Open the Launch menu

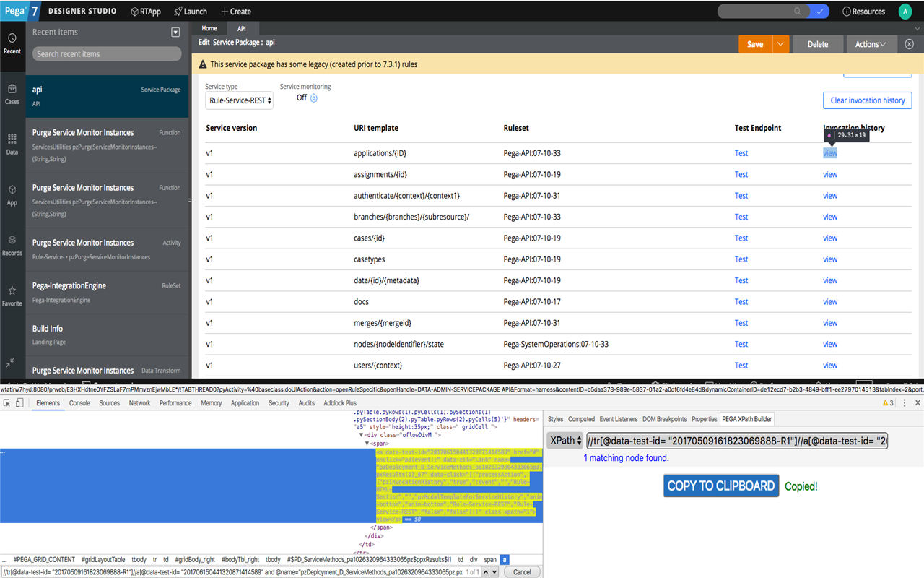190,12
